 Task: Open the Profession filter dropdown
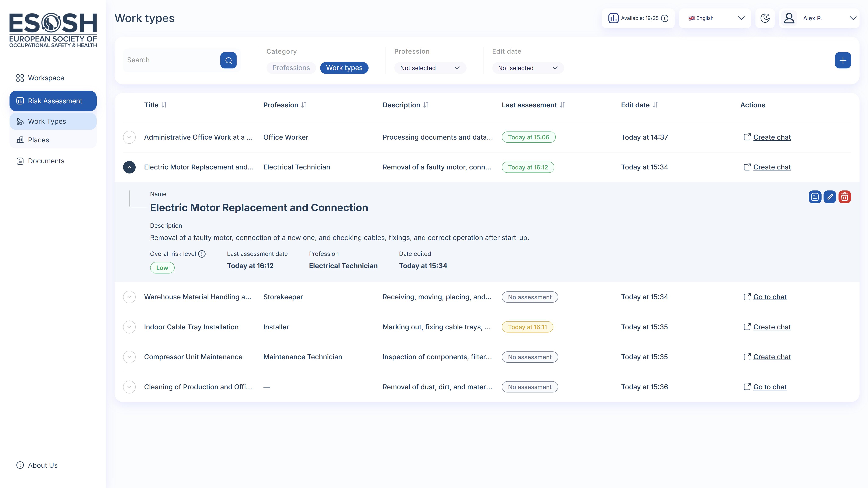pos(430,68)
